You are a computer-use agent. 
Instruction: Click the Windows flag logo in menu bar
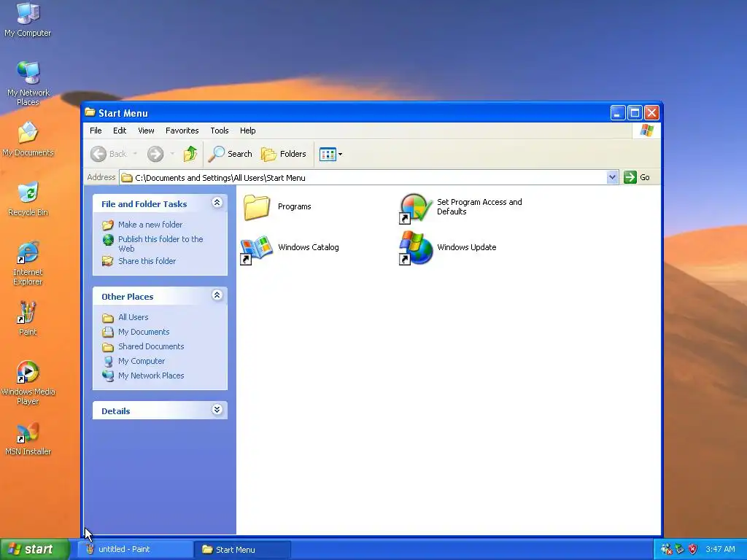pyautogui.click(x=646, y=131)
